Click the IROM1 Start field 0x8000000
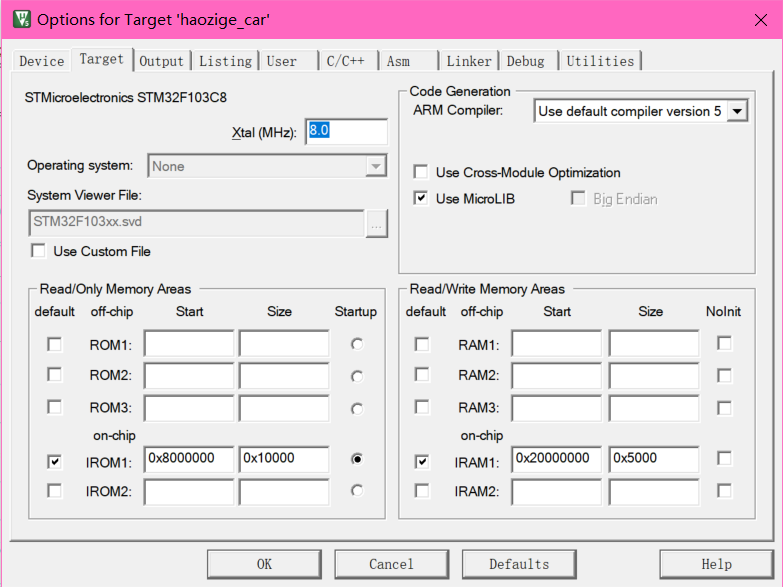This screenshot has width=783, height=587. pyautogui.click(x=189, y=459)
